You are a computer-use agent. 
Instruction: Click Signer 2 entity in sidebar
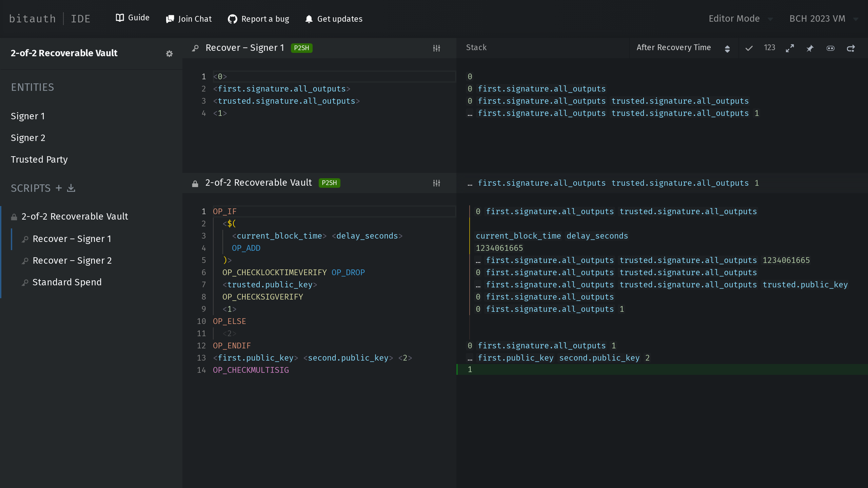(28, 138)
